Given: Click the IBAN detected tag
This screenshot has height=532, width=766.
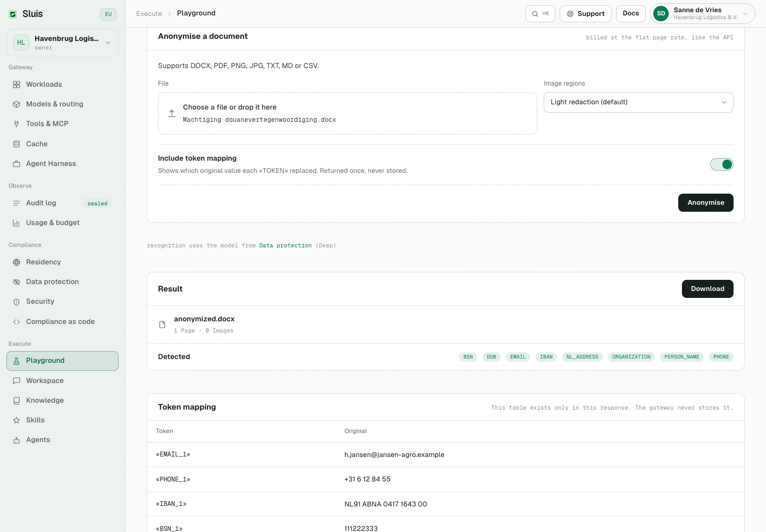Looking at the screenshot, I should point(546,357).
